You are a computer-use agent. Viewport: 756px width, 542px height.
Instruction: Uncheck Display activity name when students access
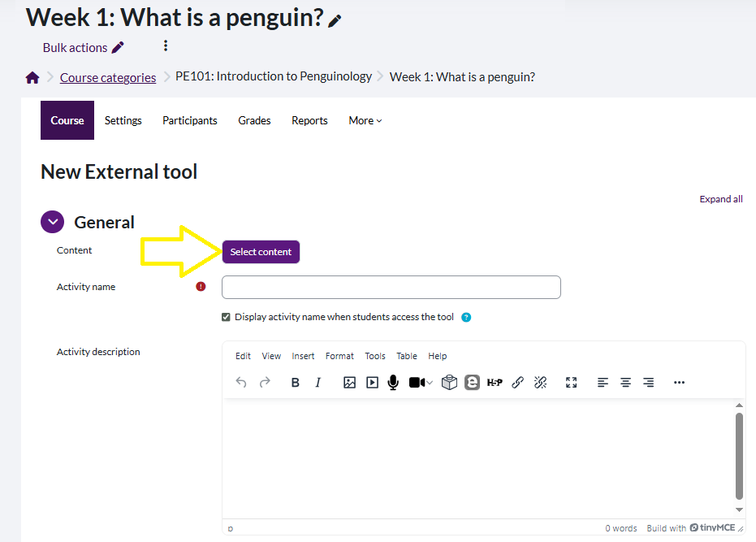coord(226,317)
